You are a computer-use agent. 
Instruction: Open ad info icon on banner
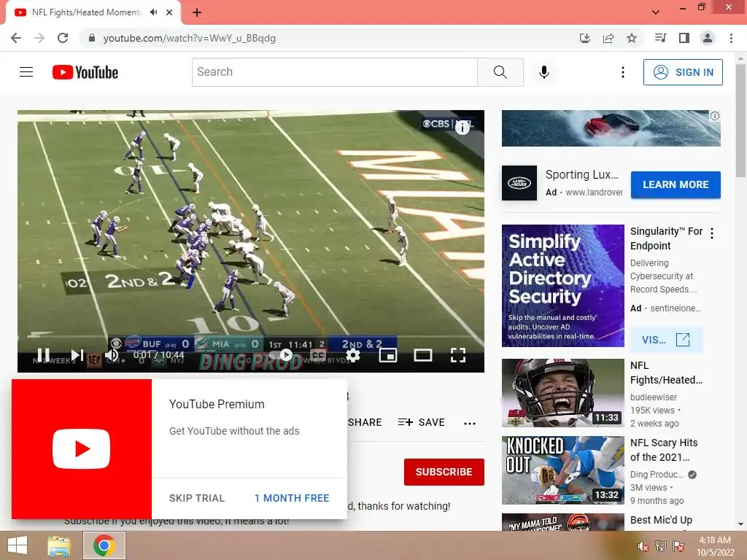coord(715,116)
